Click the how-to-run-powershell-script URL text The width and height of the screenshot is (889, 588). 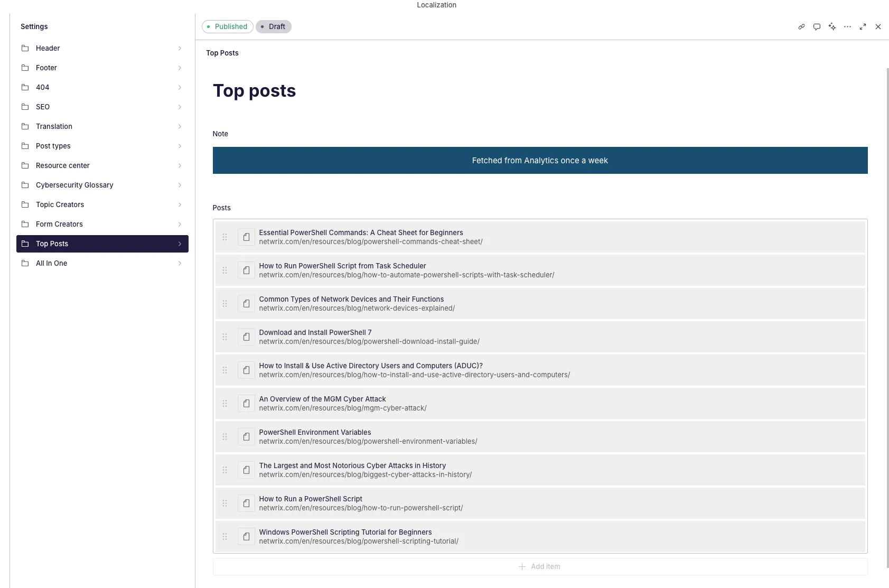click(x=361, y=508)
